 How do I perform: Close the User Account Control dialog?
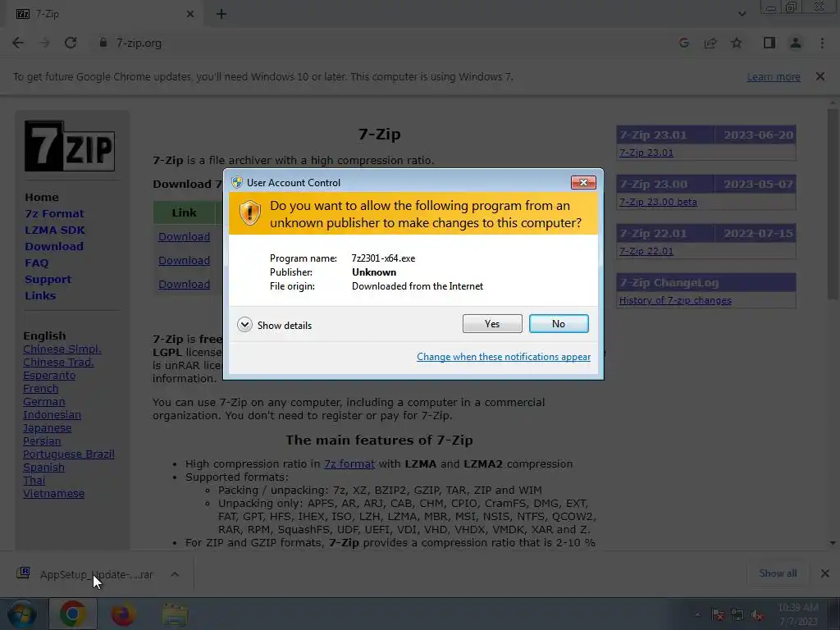[x=583, y=183]
